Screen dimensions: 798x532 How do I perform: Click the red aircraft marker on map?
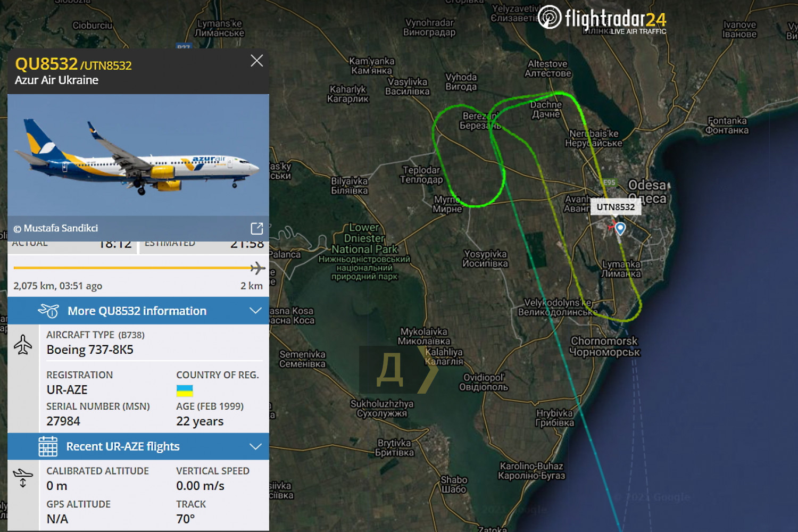(611, 227)
